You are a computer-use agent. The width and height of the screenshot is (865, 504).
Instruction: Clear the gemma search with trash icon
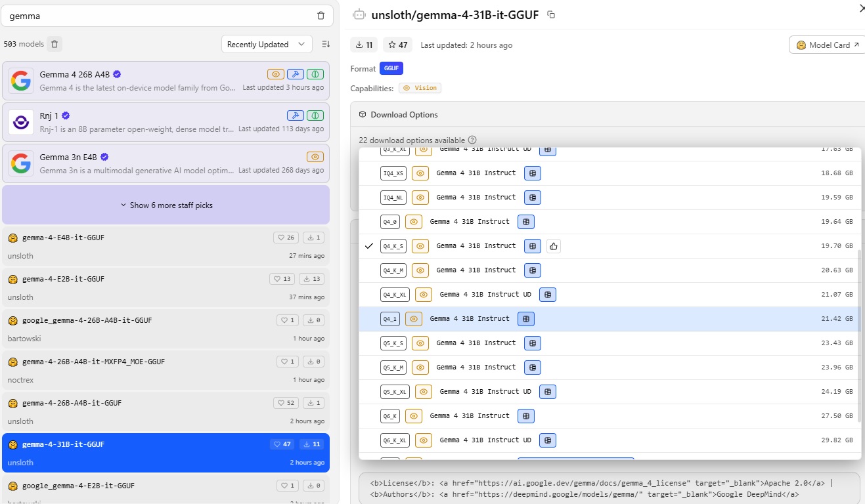tap(321, 15)
